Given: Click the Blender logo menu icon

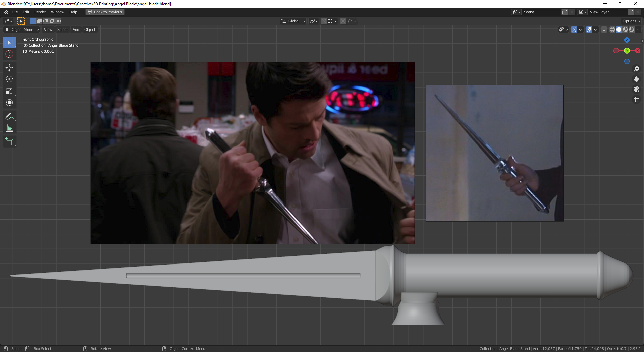Looking at the screenshot, I should [6, 12].
